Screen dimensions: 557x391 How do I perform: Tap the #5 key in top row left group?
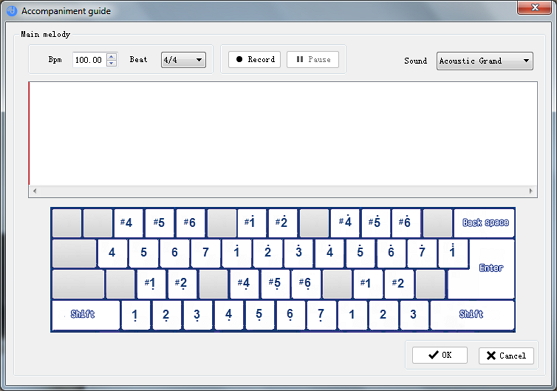159,223
